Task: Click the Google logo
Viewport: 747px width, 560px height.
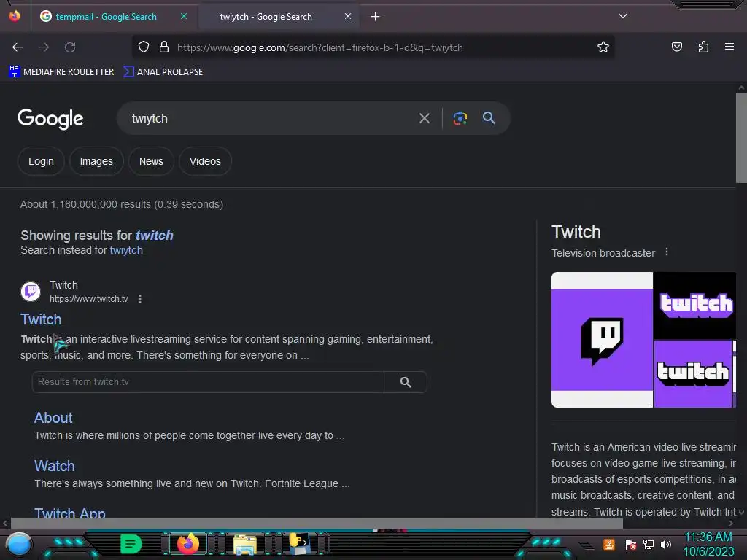Action: pos(50,119)
